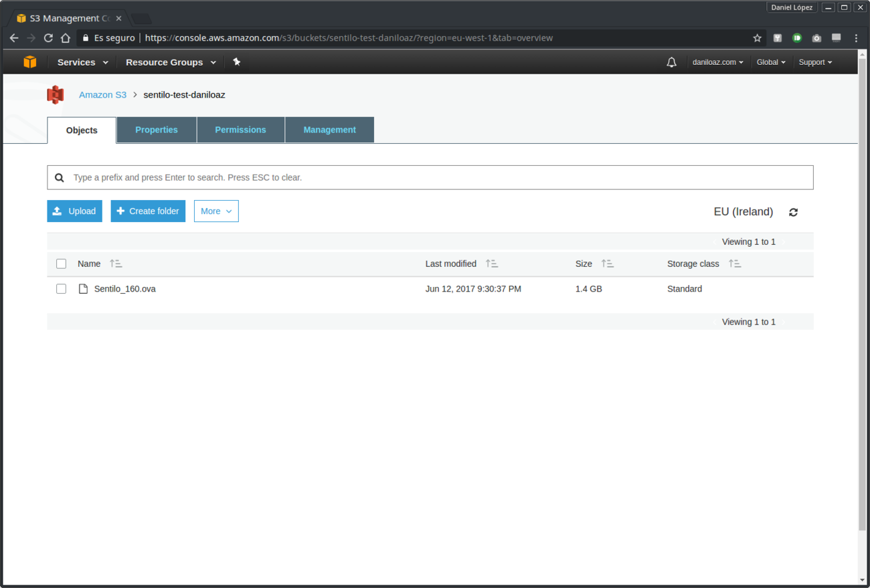Open the notifications bell
The width and height of the screenshot is (870, 588).
pyautogui.click(x=671, y=62)
